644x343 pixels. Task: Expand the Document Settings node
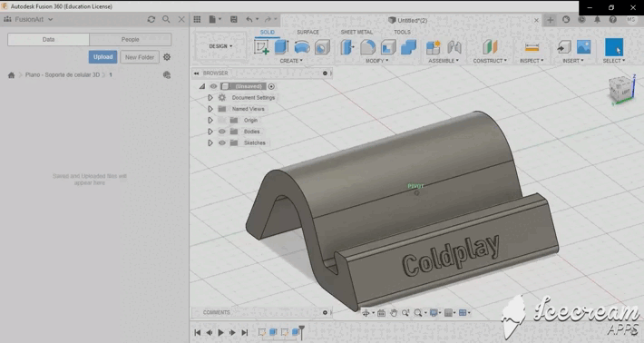coord(210,98)
